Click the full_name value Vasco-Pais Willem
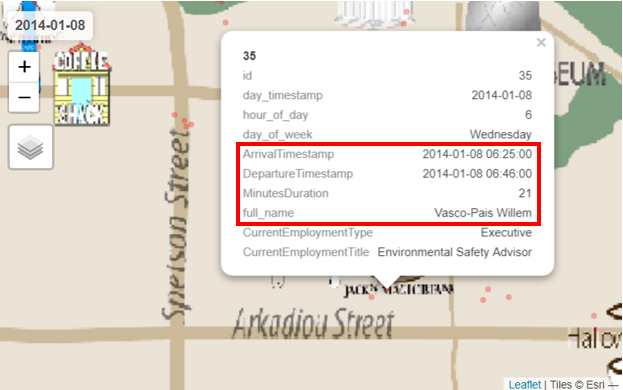 [x=483, y=213]
